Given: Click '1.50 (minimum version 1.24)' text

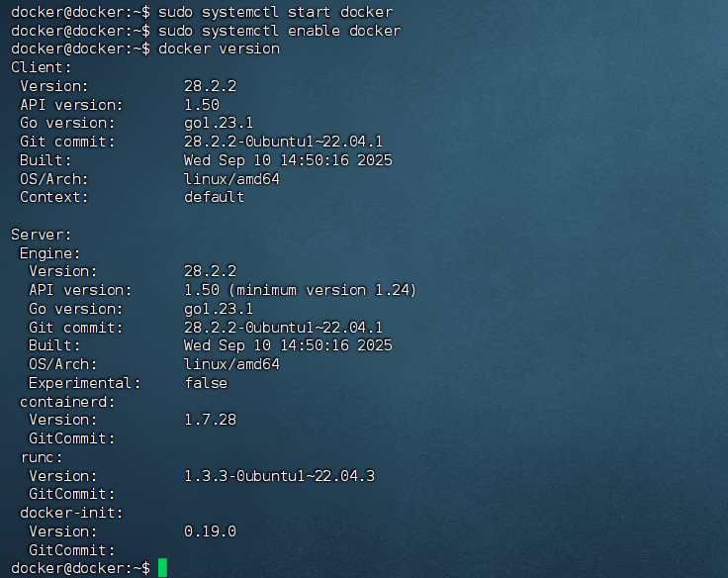Looking at the screenshot, I should coord(301,290).
